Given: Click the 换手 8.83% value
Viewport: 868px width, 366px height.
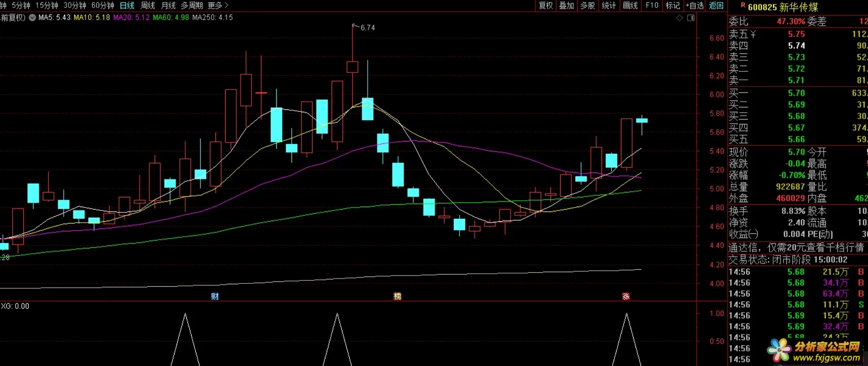Looking at the screenshot, I should point(793,211).
